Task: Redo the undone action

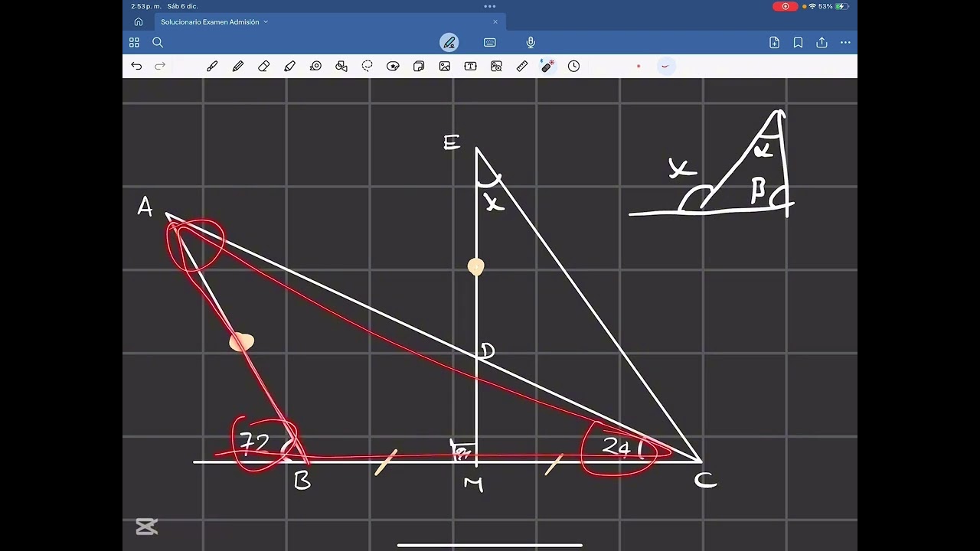Action: point(160,67)
